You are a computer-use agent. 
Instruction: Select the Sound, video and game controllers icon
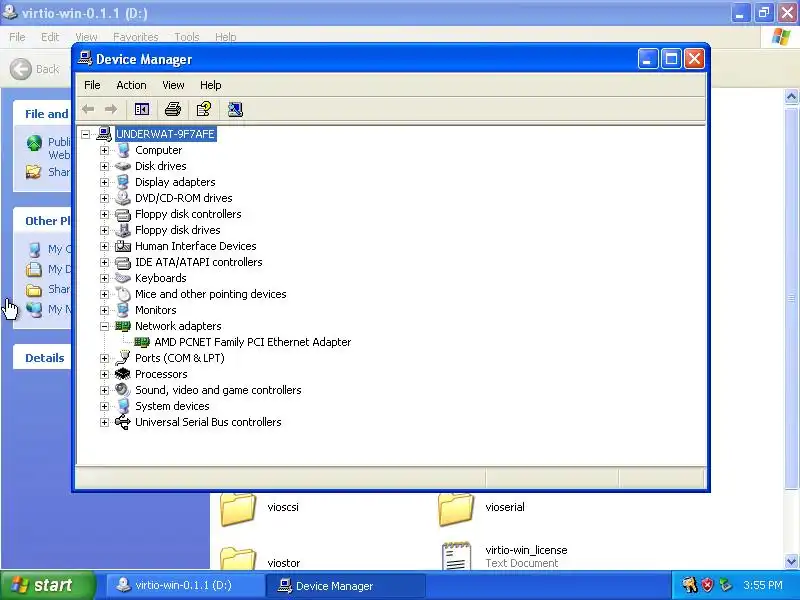point(123,390)
